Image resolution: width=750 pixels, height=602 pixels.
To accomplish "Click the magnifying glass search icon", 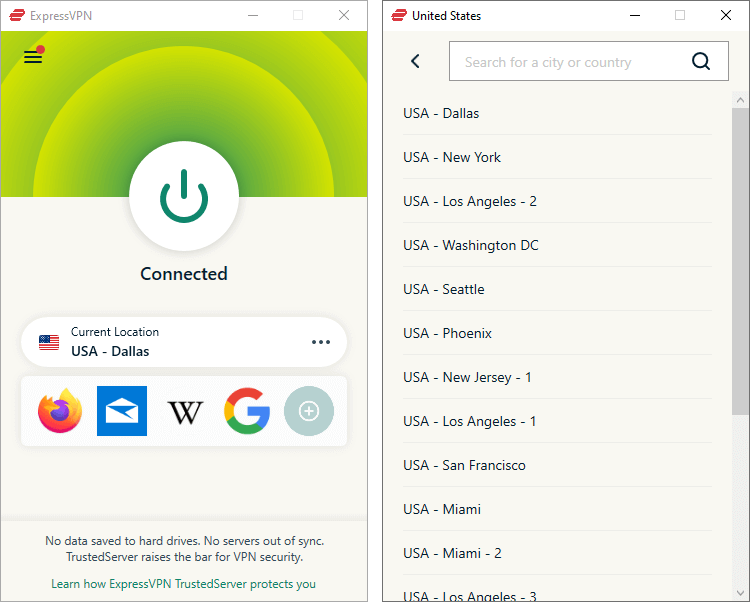I will (x=701, y=61).
